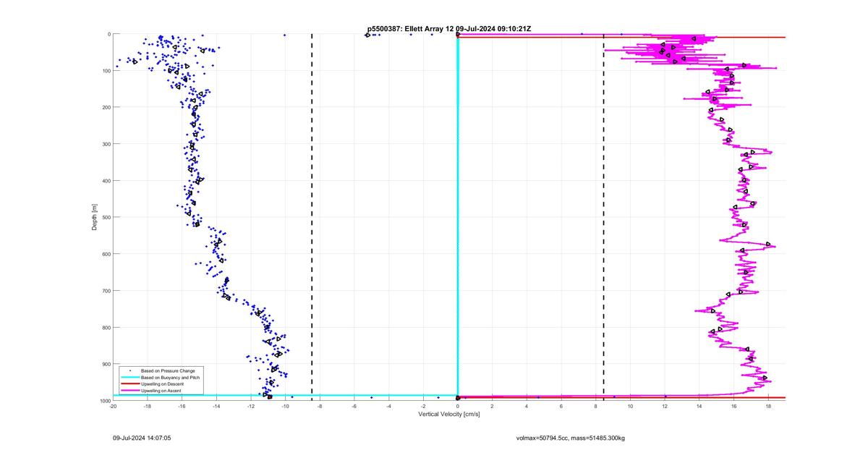Click the x-axis tick label '14'
The width and height of the screenshot is (868, 450).
(699, 406)
